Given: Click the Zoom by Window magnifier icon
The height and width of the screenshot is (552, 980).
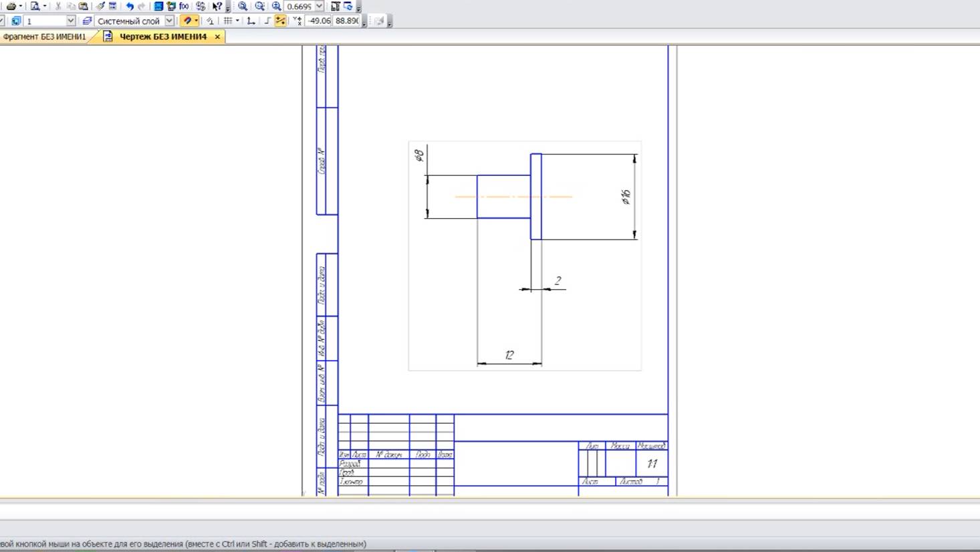Looking at the screenshot, I should (243, 6).
